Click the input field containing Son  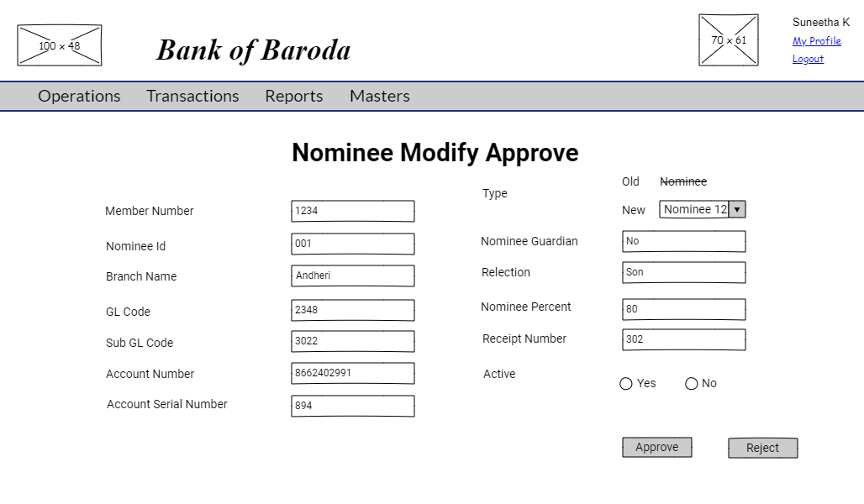[684, 272]
